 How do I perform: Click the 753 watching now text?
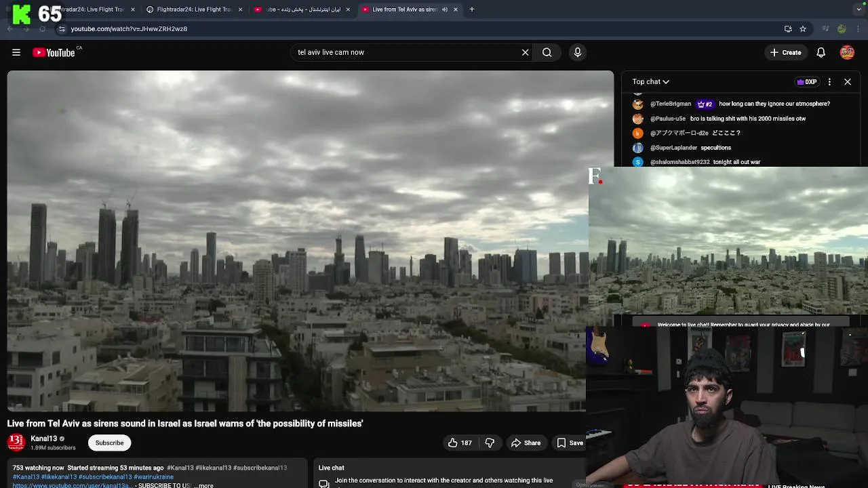point(39,468)
